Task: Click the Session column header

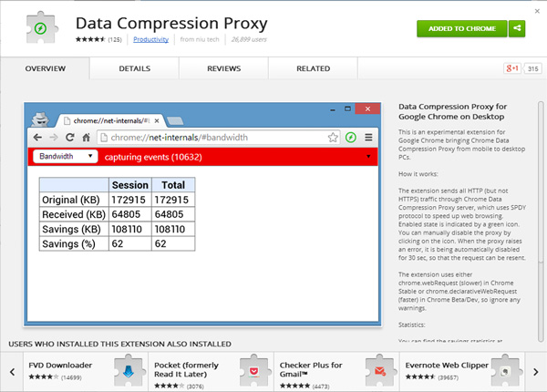Action: coord(130,185)
